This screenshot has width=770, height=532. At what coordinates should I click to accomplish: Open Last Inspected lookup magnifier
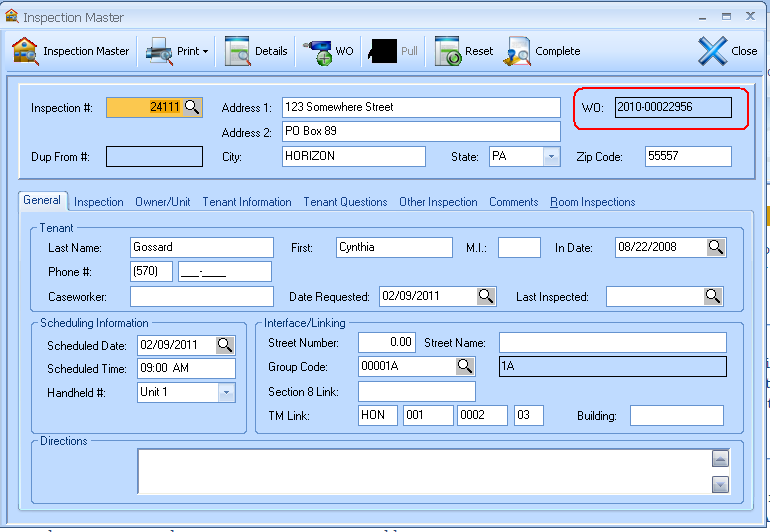712,296
